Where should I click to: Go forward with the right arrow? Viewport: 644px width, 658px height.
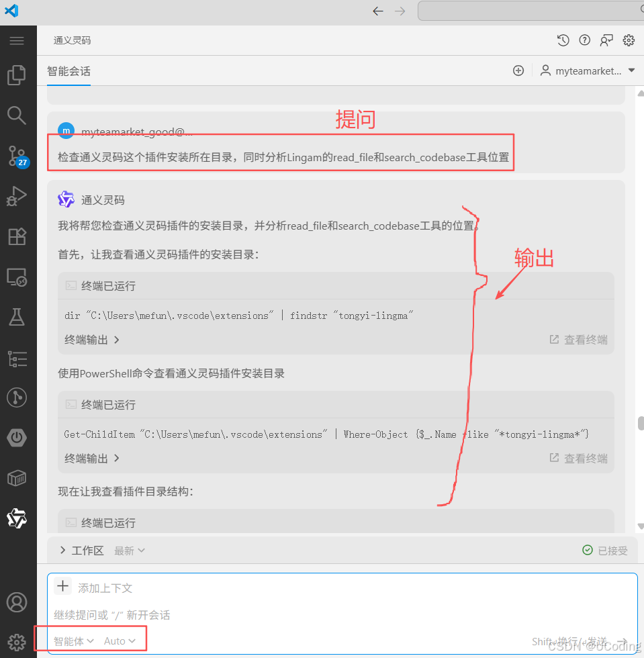[x=400, y=11]
